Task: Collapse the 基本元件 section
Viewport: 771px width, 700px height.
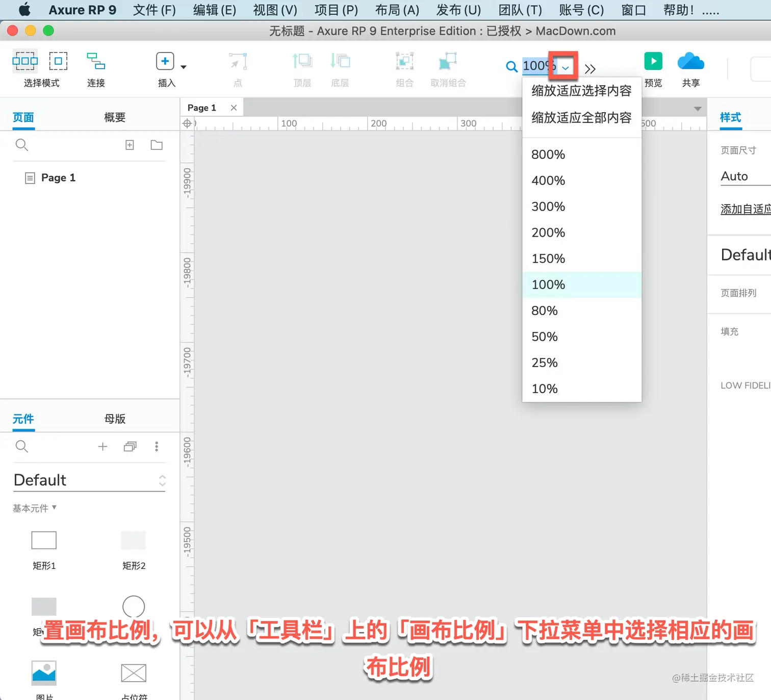Action: 35,508
